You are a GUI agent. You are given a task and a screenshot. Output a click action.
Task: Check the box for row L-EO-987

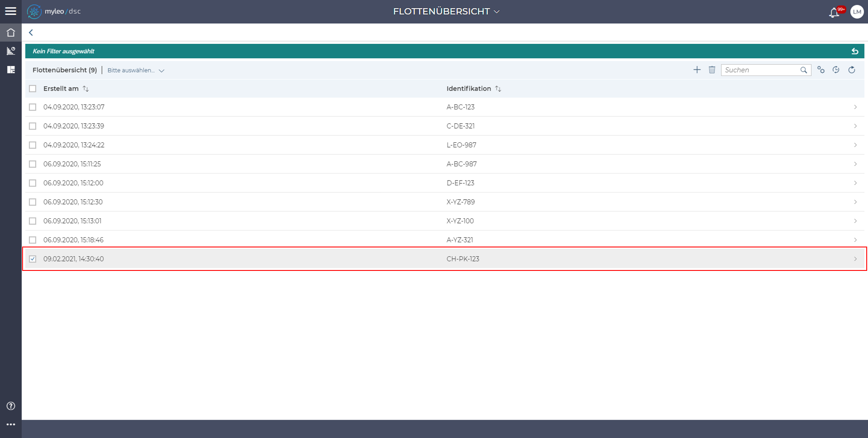pos(33,145)
